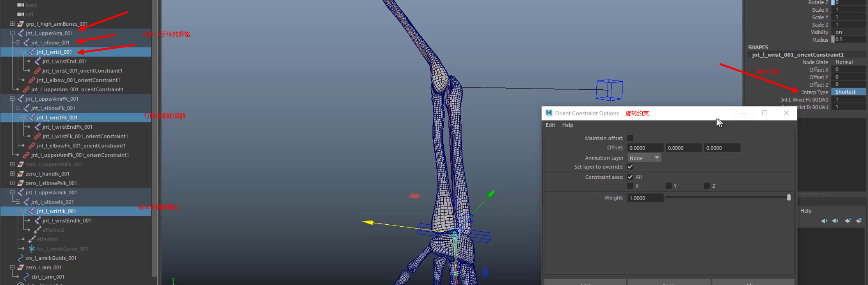This screenshot has width=868, height=285.
Task: Adjust the Weight slider handle
Action: click(788, 198)
